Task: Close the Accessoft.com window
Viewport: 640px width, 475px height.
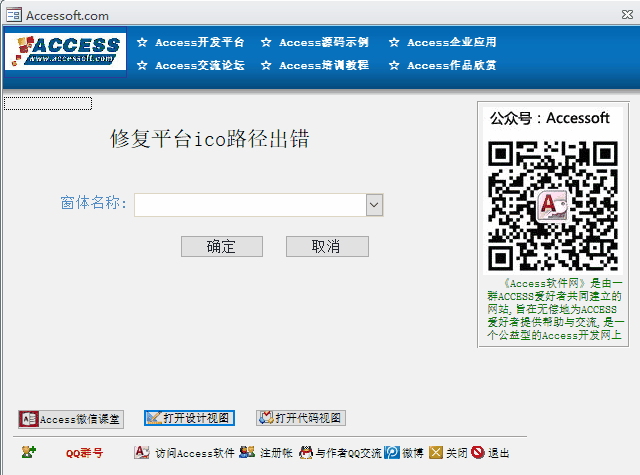Action: pyautogui.click(x=627, y=15)
